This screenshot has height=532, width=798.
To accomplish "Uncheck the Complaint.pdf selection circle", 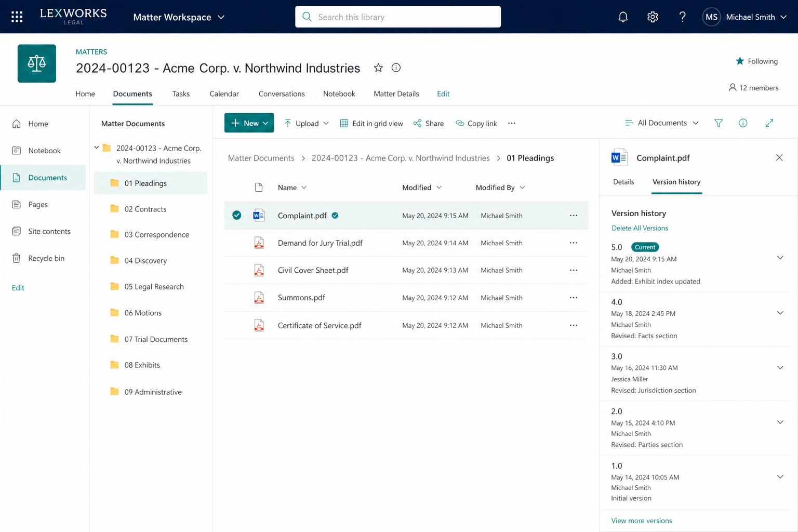I will tap(236, 215).
